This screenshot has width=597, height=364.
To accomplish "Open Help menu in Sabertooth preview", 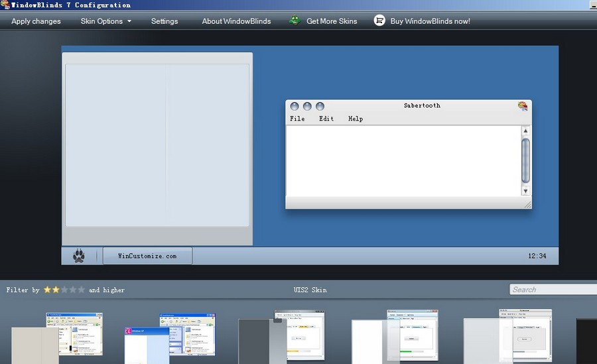I will tap(356, 119).
